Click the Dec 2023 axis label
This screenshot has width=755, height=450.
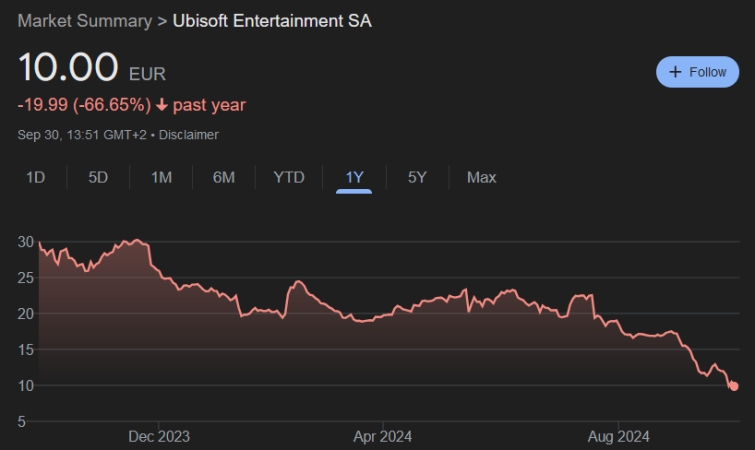click(159, 437)
